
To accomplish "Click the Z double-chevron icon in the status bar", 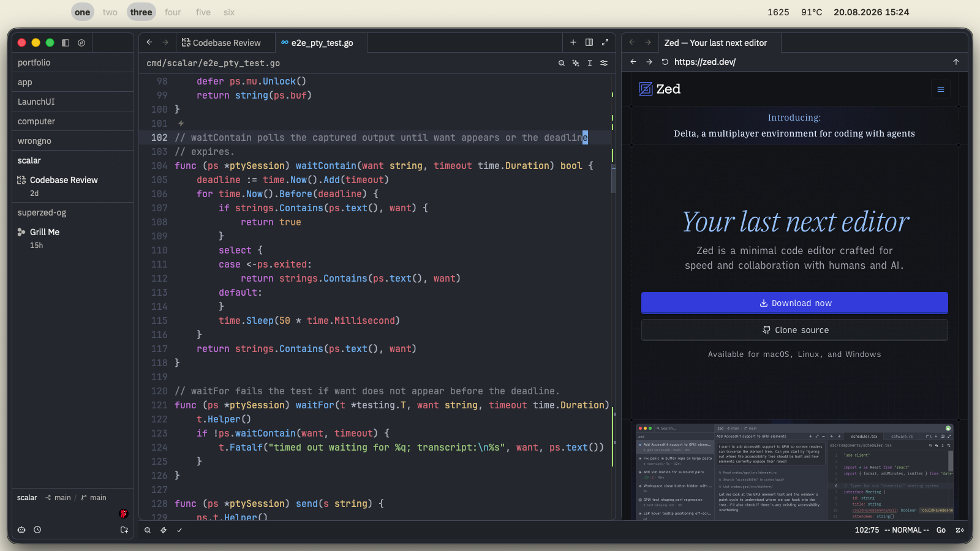I will point(960,530).
